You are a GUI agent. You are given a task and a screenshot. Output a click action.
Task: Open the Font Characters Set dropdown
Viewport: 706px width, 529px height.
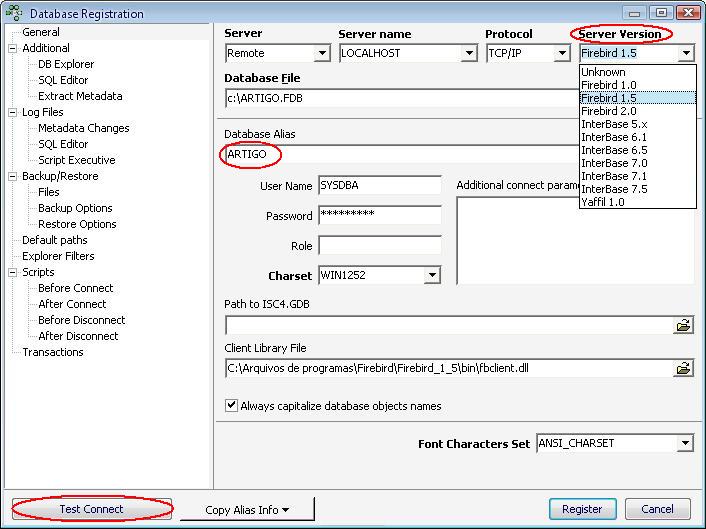(685, 443)
